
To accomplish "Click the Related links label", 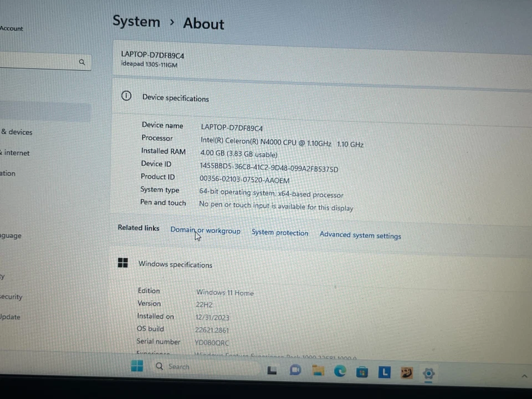I will click(139, 228).
